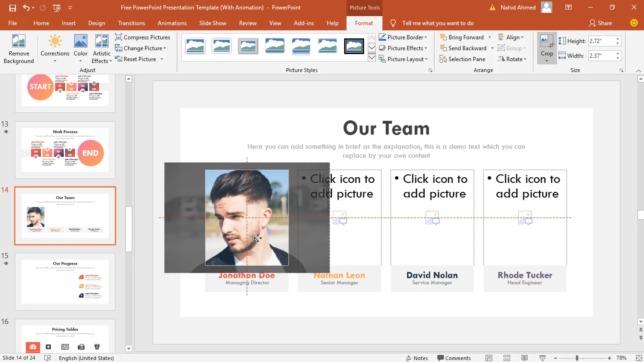This screenshot has height=362, width=644.
Task: Increase Height with up spinner
Action: click(618, 39)
